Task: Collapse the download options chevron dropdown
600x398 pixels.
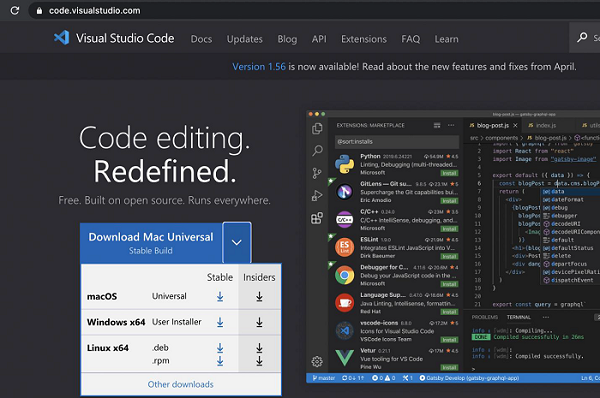Action: (x=236, y=242)
